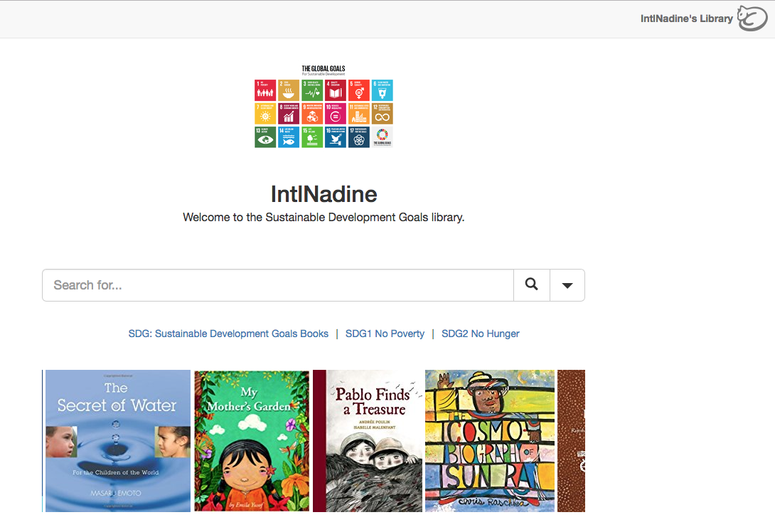Open Pablo Finds a Treasure book cover
775x532 pixels.
368,441
